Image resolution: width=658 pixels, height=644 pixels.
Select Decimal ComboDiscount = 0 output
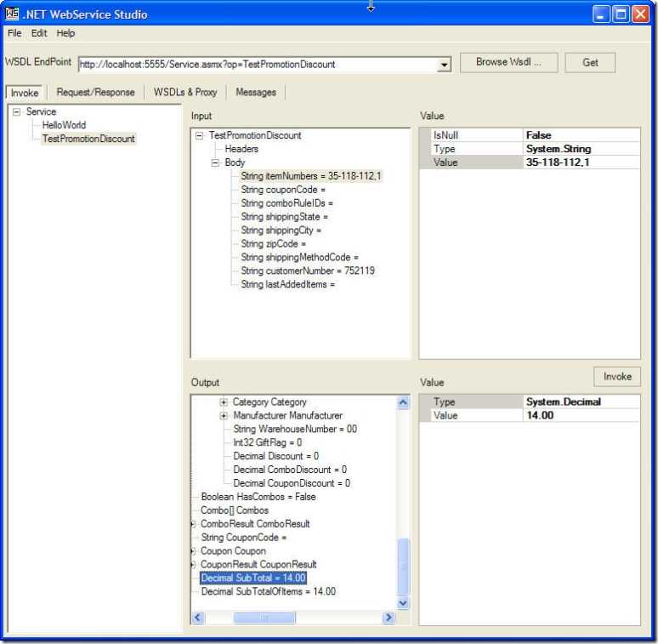click(x=290, y=470)
